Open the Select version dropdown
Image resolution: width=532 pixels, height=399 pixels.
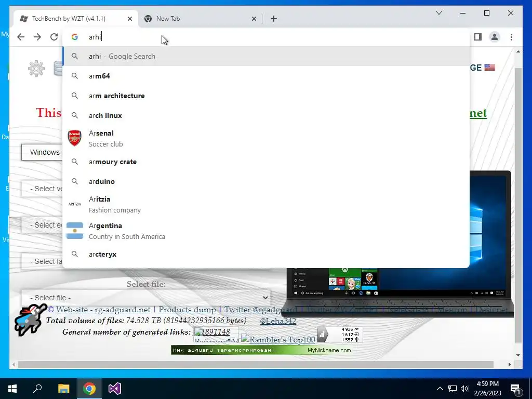tap(42, 189)
